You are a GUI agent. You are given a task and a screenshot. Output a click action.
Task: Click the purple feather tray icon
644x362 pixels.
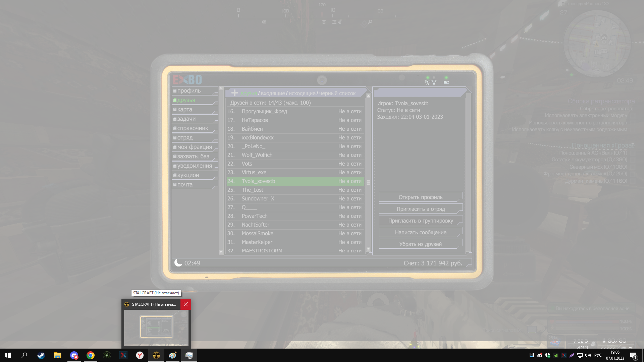pos(572,355)
